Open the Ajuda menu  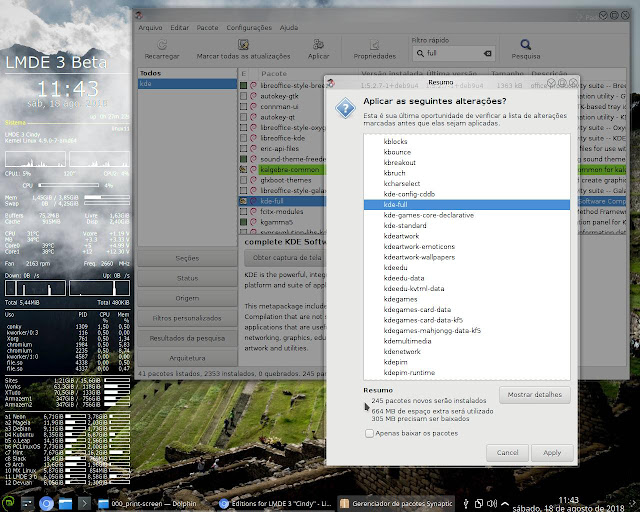(289, 28)
